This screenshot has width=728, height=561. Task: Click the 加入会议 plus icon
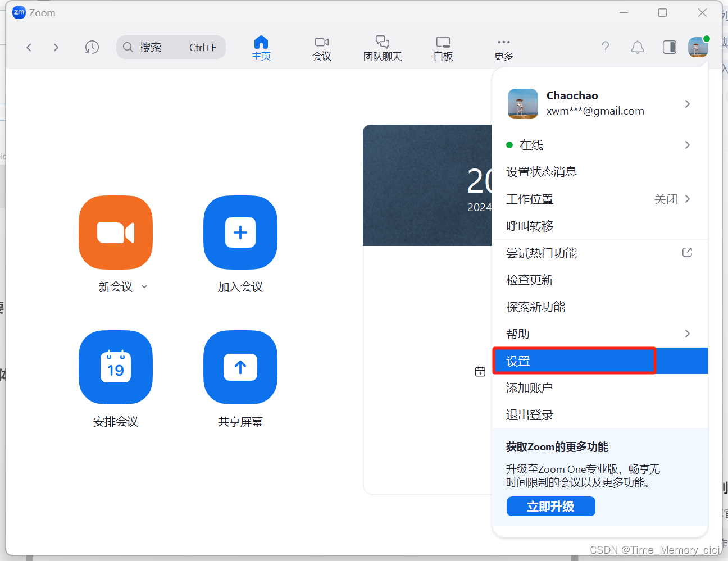point(240,232)
